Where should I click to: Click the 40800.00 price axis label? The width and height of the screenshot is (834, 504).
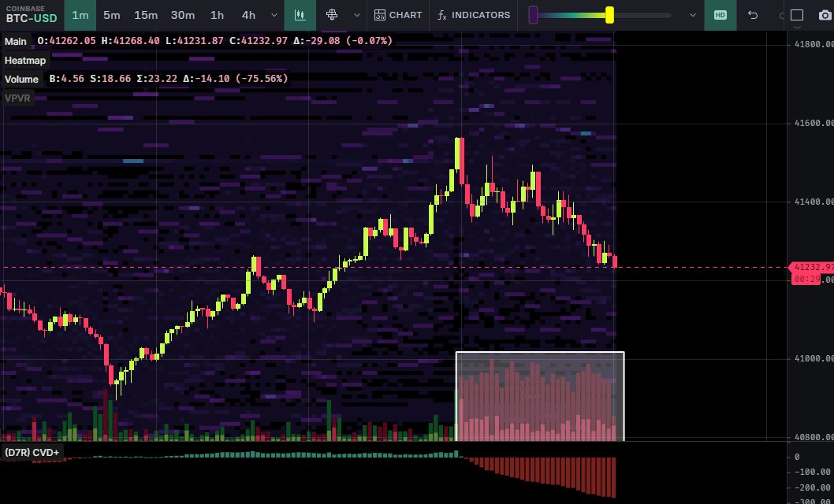(x=814, y=437)
